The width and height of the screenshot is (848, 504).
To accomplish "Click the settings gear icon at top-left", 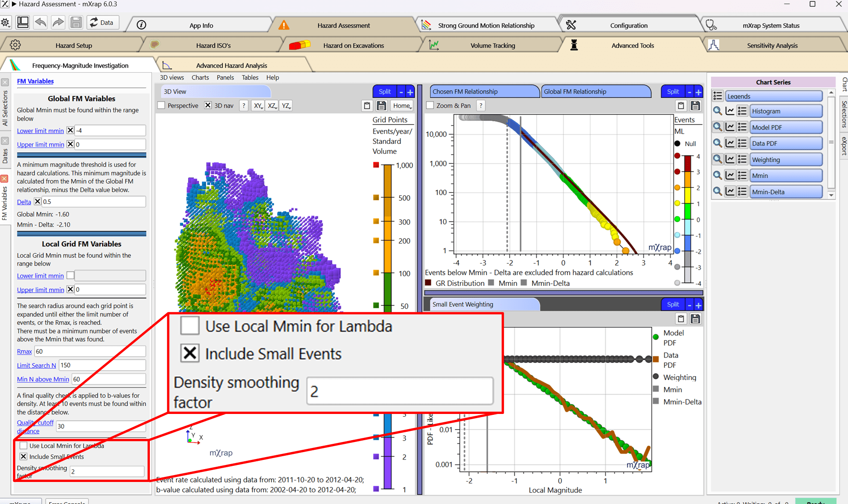I will [x=6, y=23].
